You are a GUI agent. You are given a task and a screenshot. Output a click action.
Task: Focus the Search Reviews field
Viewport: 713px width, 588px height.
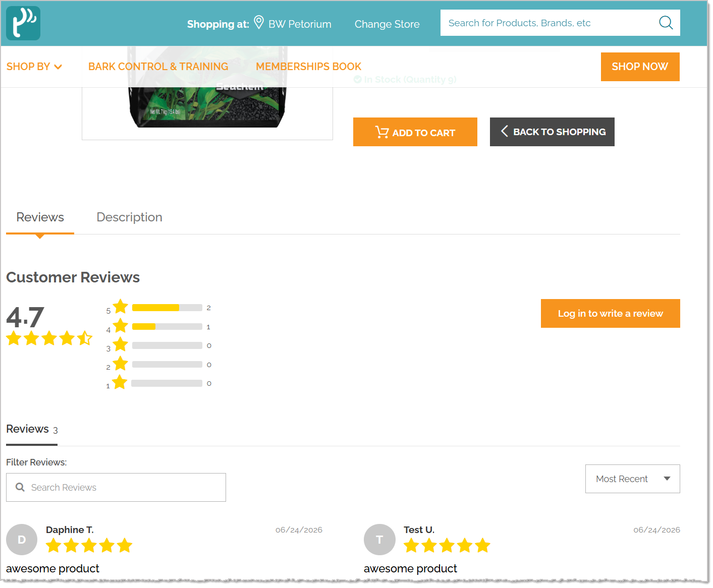point(116,487)
